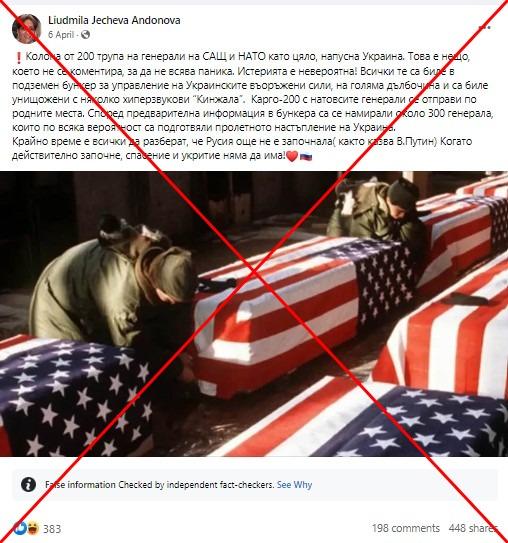Click See Why fact-check link
This screenshot has height=543, width=508.
(294, 484)
